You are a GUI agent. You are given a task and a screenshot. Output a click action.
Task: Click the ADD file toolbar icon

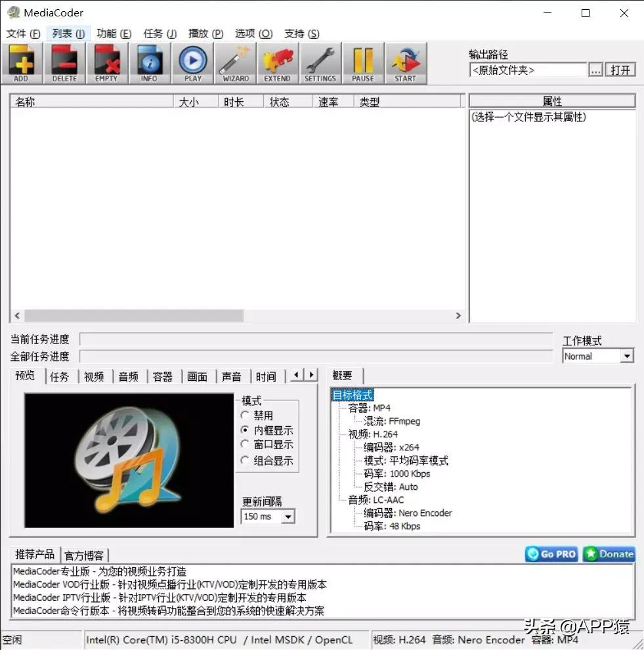(x=22, y=64)
